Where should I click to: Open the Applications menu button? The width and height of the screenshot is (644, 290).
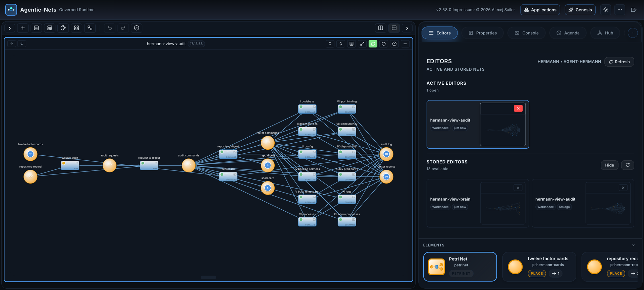click(540, 10)
